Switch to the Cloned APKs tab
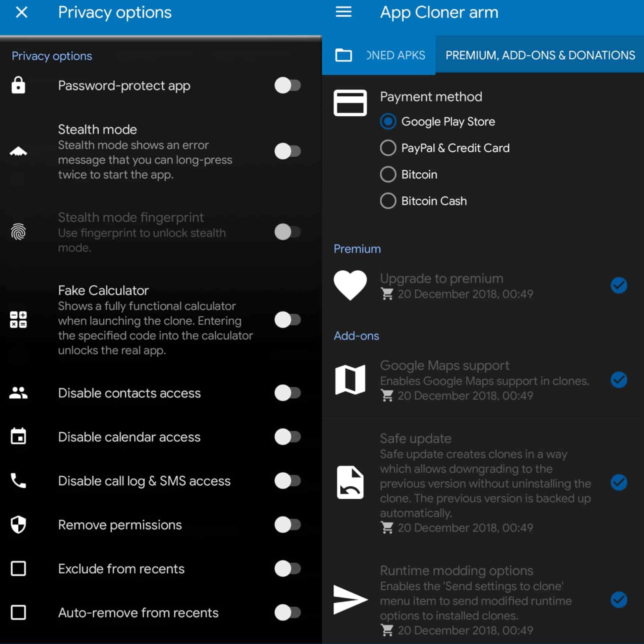The image size is (644, 644). click(x=396, y=55)
